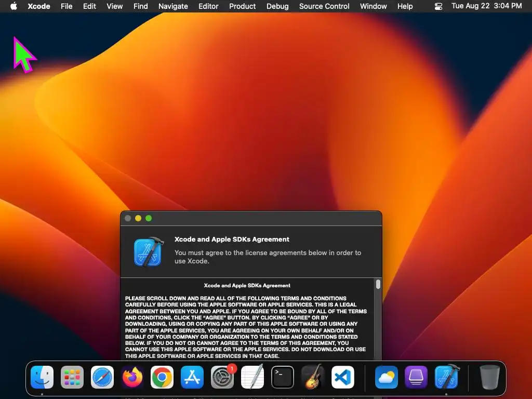Click the date and time in menu bar
The width and height of the screenshot is (532, 399).
[486, 6]
